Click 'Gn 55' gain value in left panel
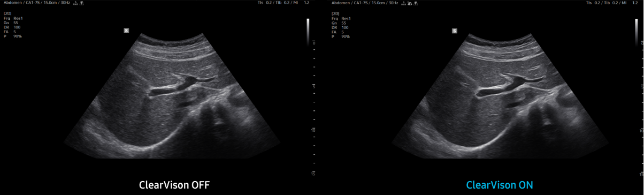Viewport: 644px width, 195px height. (x=11, y=22)
